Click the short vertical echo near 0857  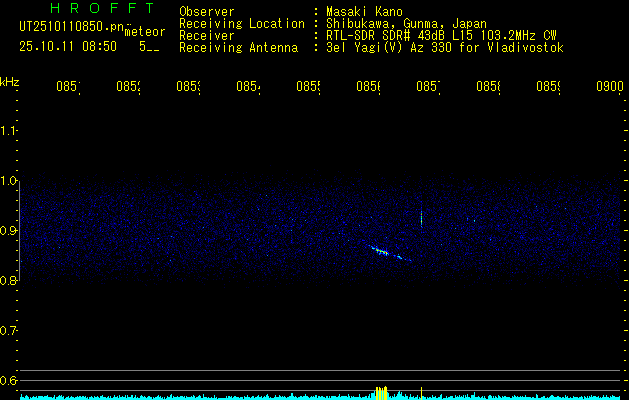coord(421,219)
